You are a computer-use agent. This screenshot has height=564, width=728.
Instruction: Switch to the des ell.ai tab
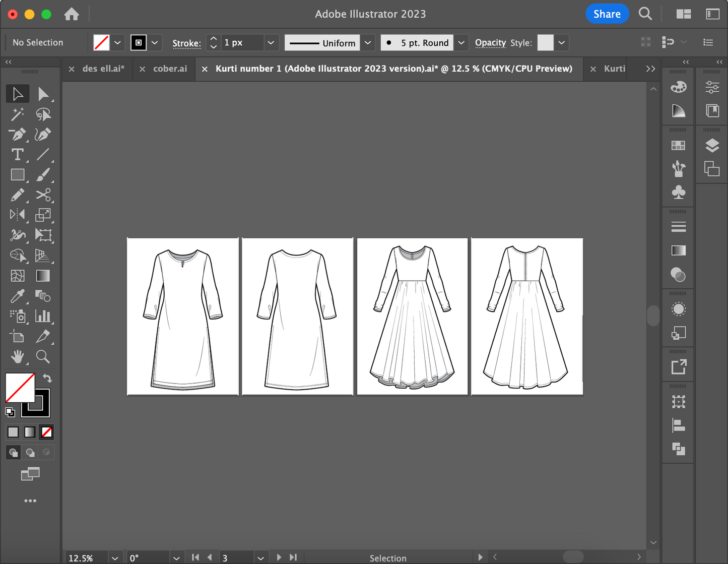104,69
